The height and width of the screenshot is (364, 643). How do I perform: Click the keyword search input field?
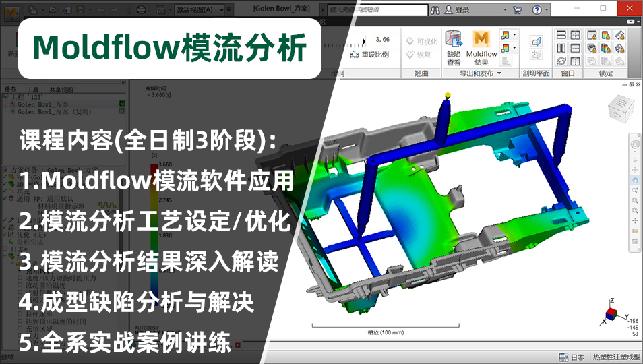point(377,9)
